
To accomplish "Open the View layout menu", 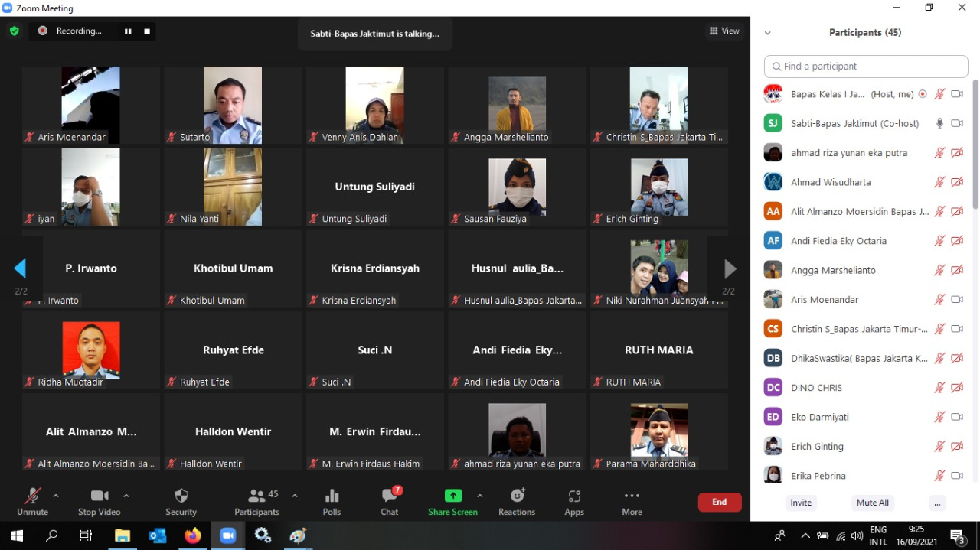I will [x=724, y=31].
